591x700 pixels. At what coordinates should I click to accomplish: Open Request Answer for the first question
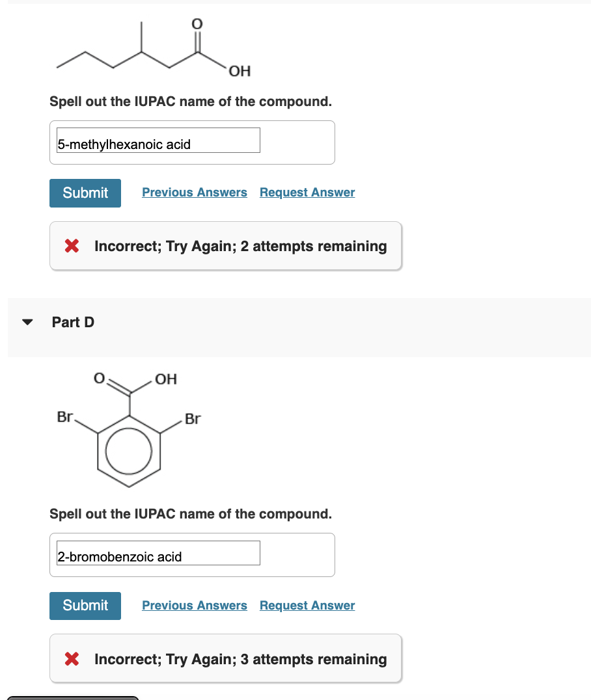click(307, 192)
